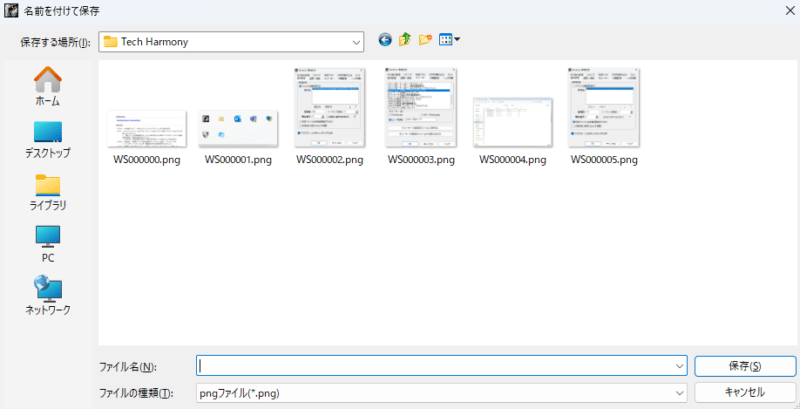Create a new folder
This screenshot has width=800, height=409.
pyautogui.click(x=425, y=41)
